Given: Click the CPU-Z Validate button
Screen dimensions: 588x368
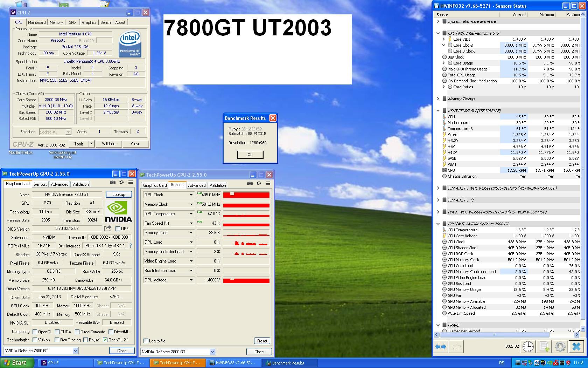Looking at the screenshot, I should pos(108,144).
